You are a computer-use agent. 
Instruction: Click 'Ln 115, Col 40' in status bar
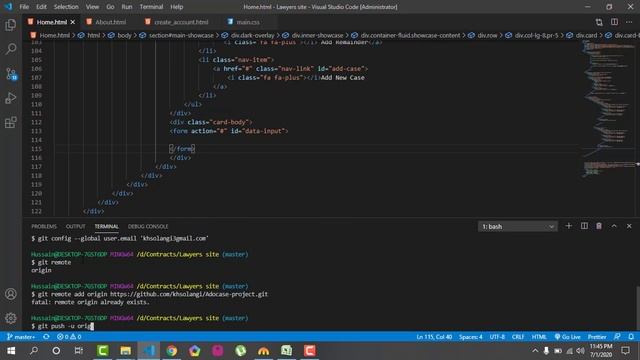pos(434,337)
